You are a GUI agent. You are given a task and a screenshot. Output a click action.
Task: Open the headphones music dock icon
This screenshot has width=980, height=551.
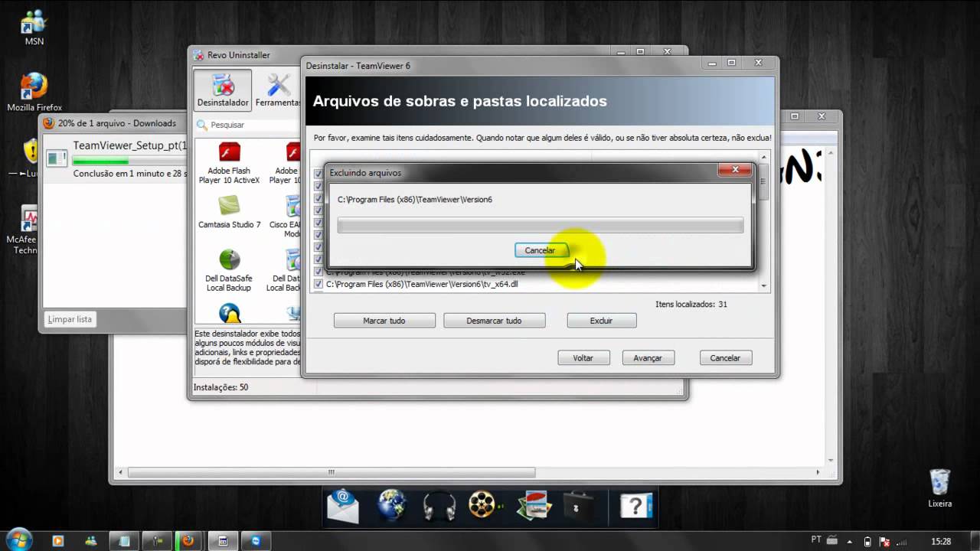pos(439,506)
